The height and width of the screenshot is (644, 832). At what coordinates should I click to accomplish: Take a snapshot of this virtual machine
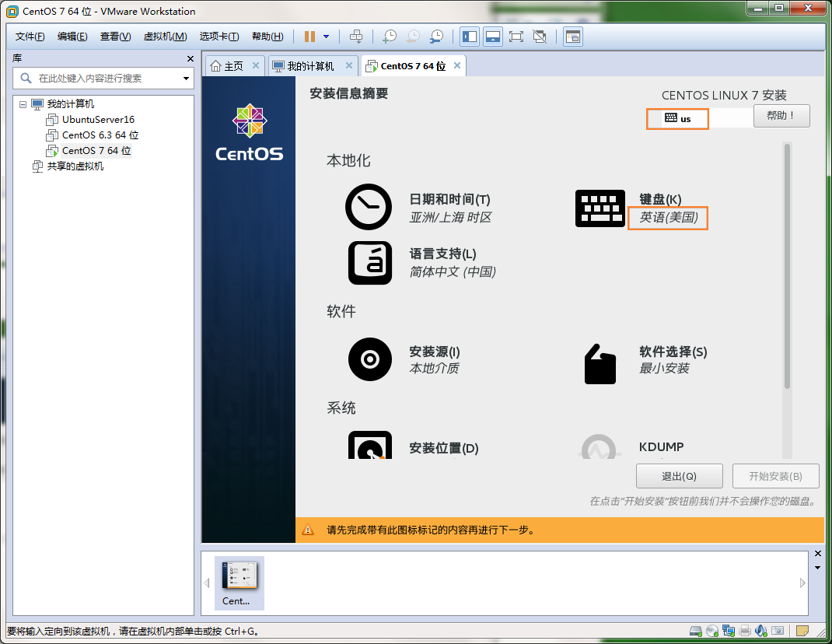(x=390, y=37)
